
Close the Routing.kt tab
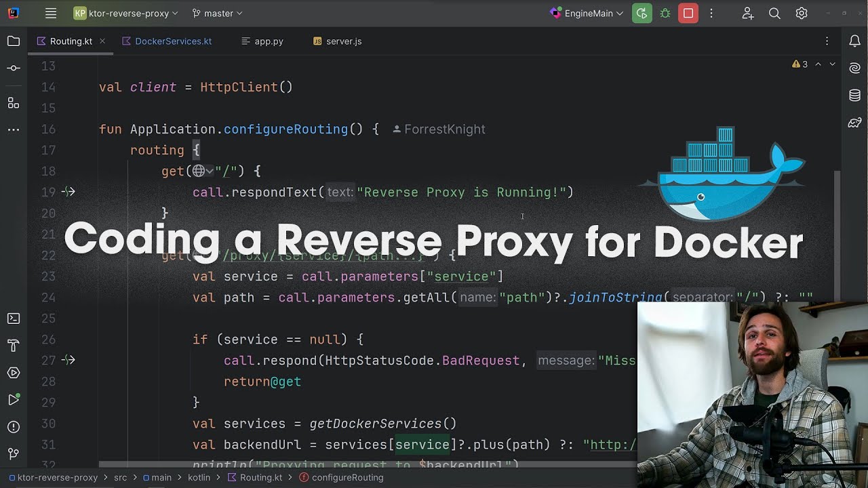102,41
